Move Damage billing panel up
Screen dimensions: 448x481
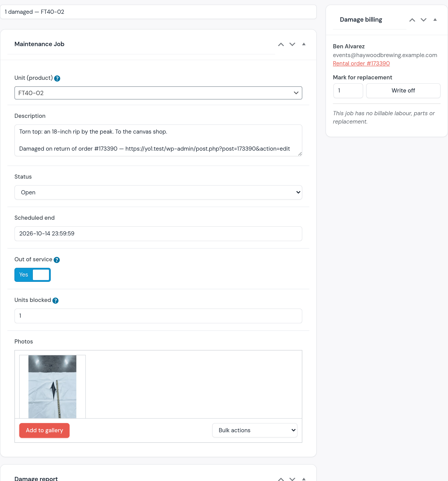(412, 20)
